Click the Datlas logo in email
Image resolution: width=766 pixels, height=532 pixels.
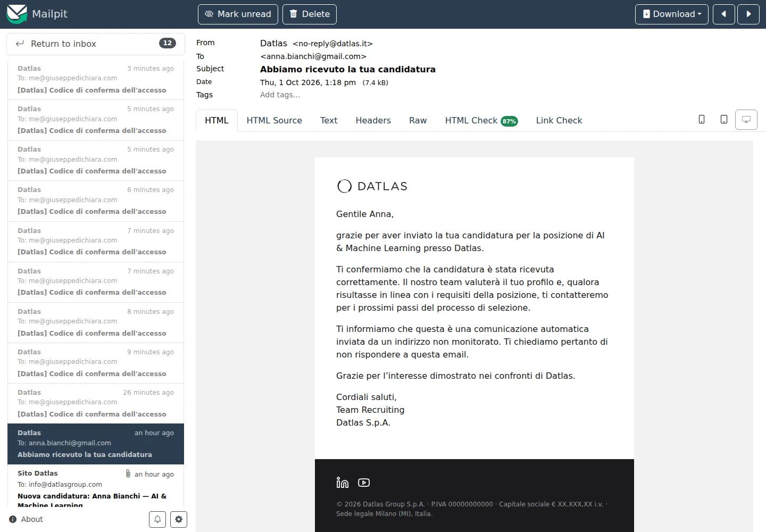coord(372,186)
